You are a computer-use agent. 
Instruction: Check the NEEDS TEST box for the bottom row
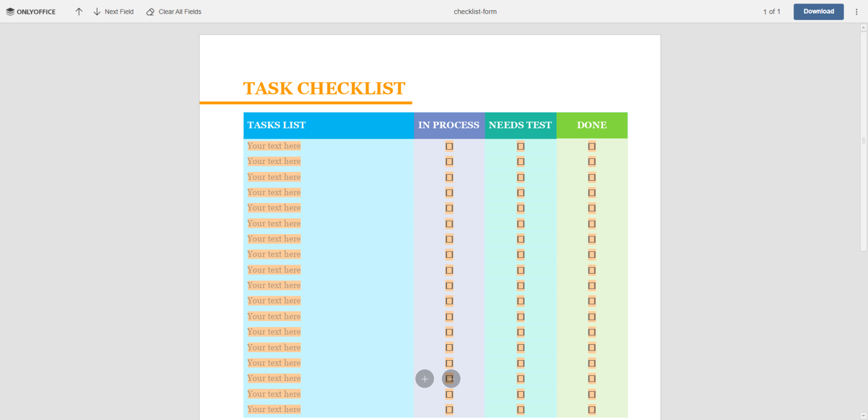520,409
